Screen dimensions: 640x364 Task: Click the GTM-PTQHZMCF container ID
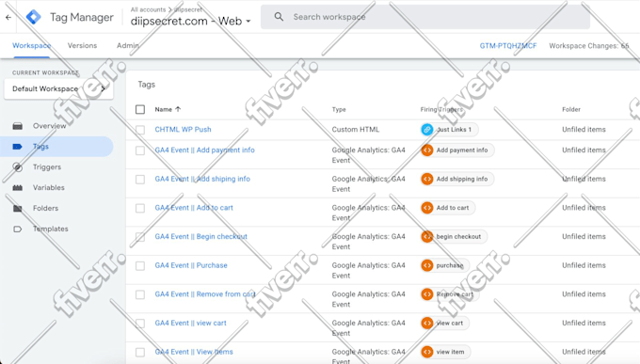coord(508,46)
